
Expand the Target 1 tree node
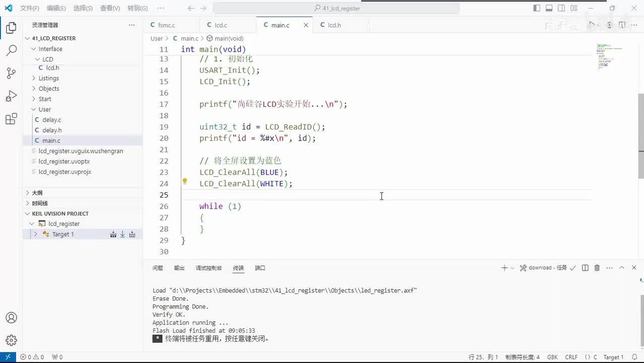[x=35, y=234]
